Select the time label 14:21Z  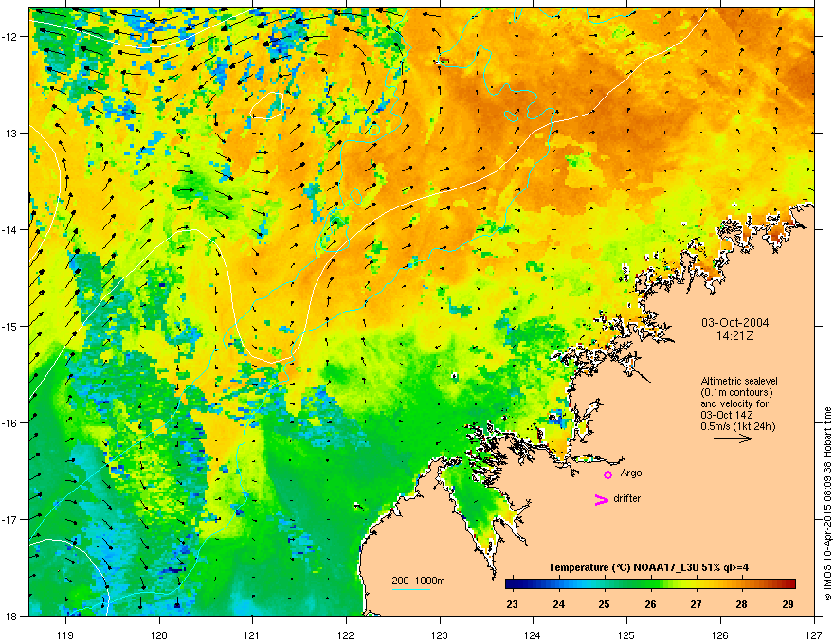coord(735,336)
